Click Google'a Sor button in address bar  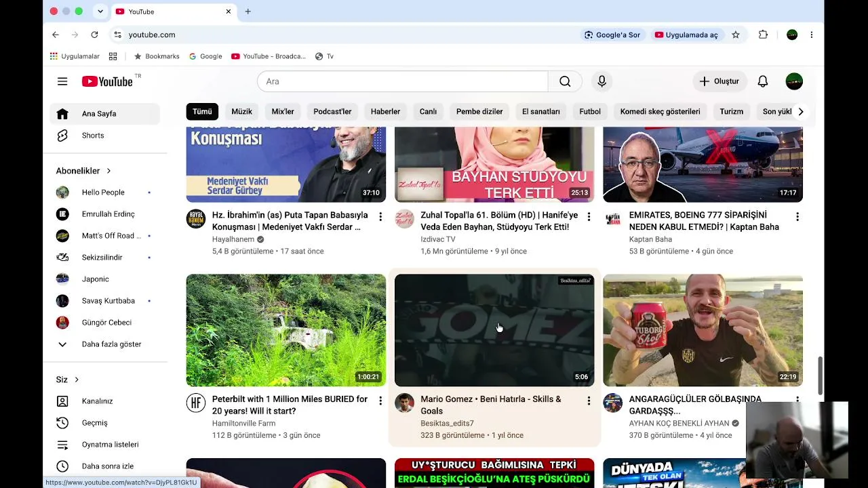coord(612,35)
